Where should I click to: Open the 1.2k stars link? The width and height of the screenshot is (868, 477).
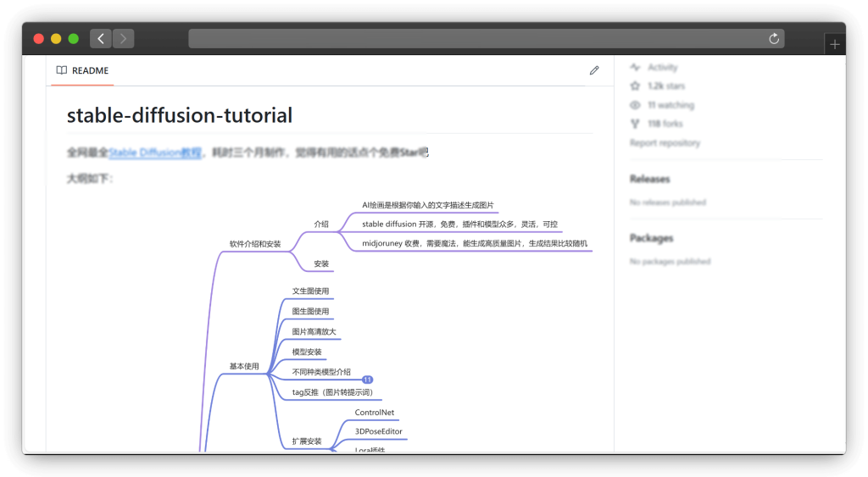666,86
